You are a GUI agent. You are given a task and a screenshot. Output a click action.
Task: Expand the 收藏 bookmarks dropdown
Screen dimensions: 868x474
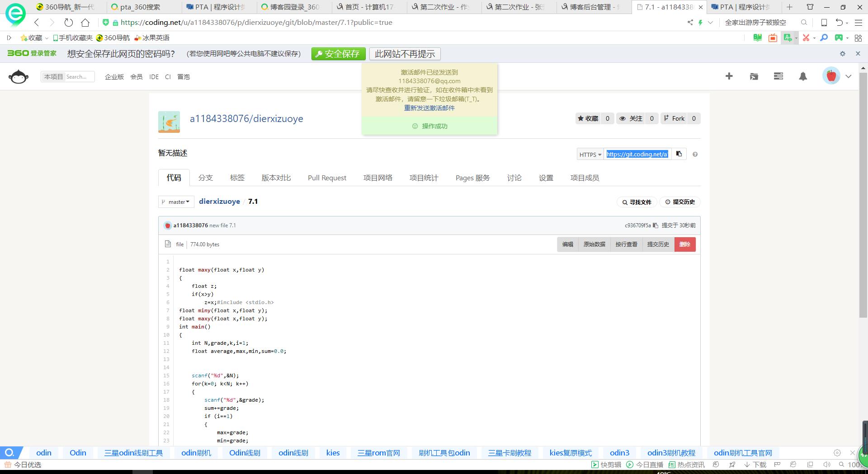click(47, 38)
